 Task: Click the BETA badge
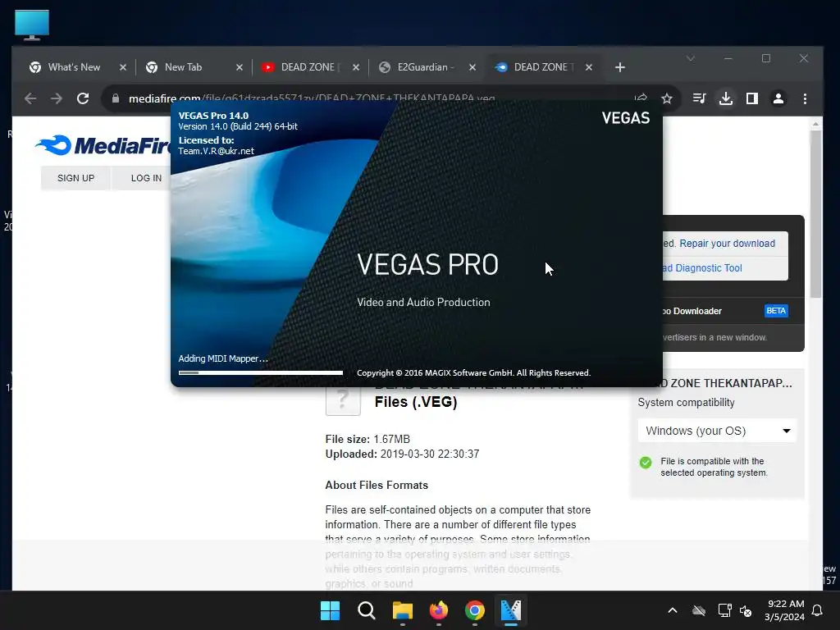[776, 311]
